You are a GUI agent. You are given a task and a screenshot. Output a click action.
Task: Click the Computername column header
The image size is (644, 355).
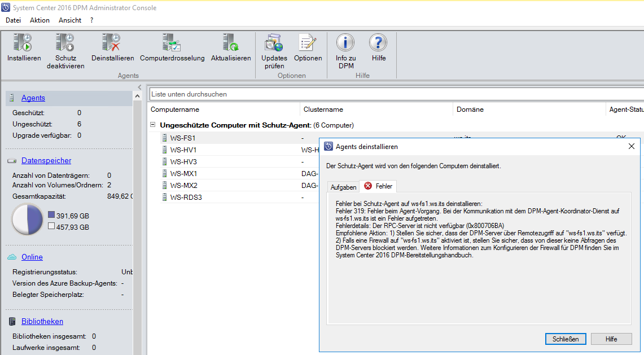[225, 109]
